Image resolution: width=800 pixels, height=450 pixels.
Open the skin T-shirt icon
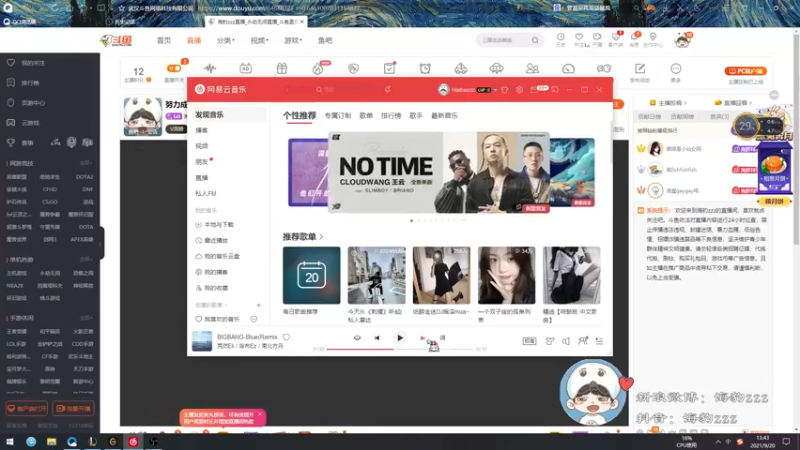pos(505,89)
